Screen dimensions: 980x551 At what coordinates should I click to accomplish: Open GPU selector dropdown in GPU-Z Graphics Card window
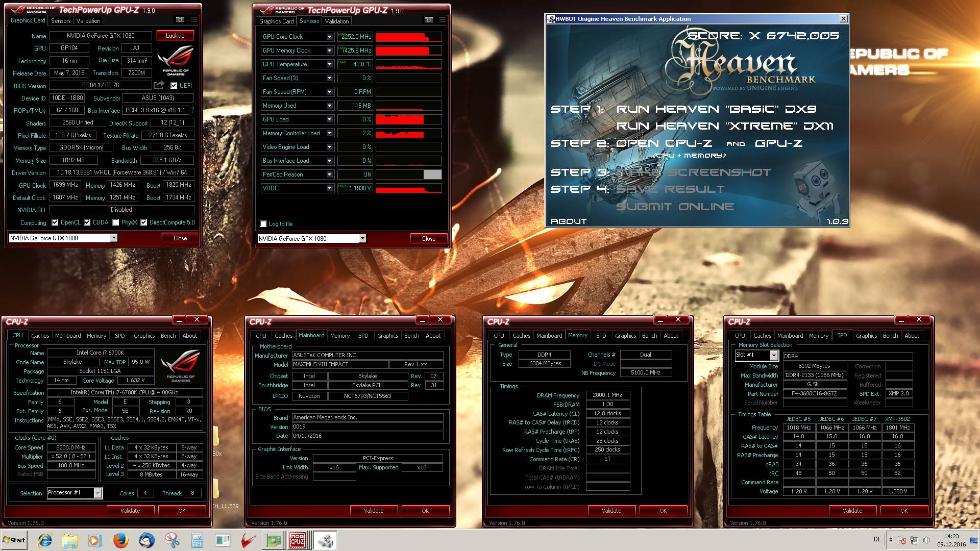[x=114, y=238]
